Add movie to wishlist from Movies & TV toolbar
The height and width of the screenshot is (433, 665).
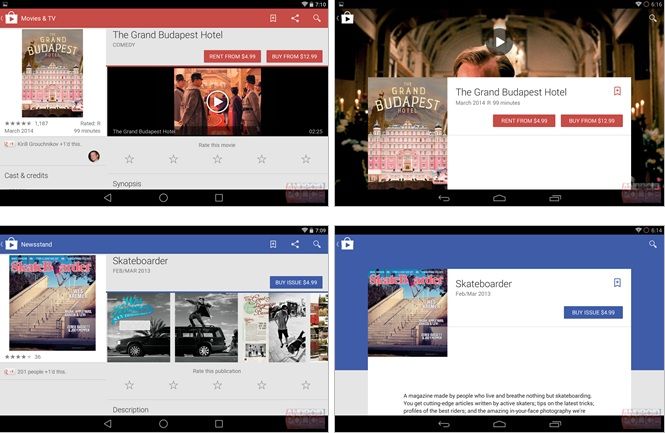tap(273, 18)
